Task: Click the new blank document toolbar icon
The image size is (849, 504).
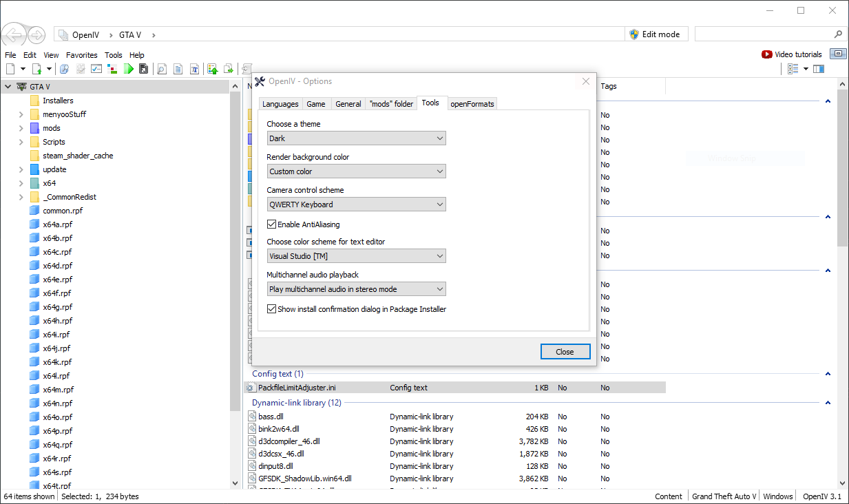Action: [x=10, y=69]
